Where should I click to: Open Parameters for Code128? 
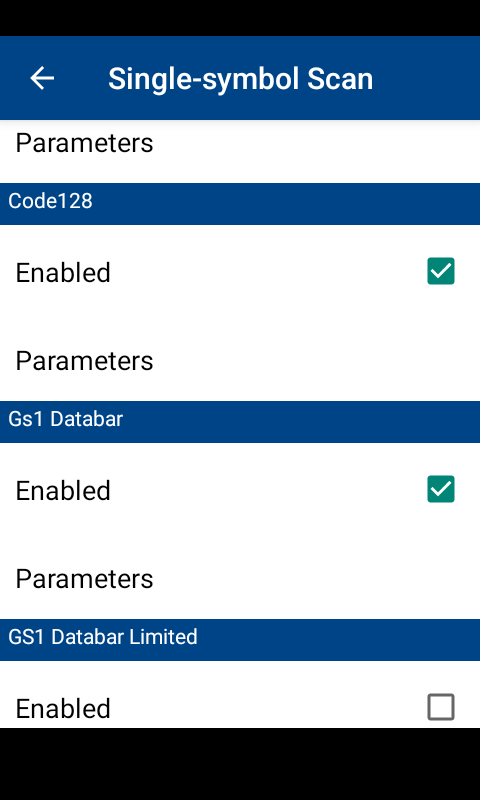click(240, 361)
